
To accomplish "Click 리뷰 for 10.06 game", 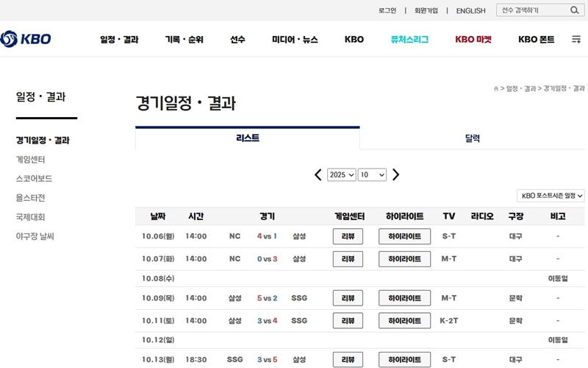I will click(x=348, y=236).
